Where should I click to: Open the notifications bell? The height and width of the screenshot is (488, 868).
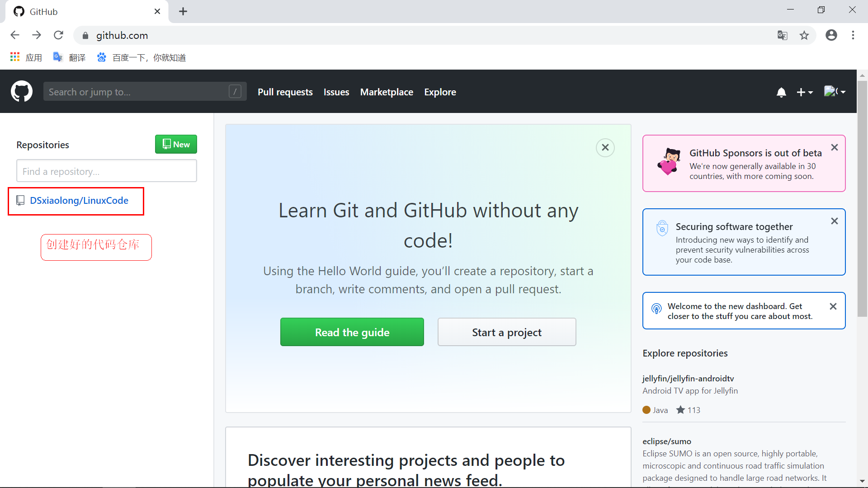pos(781,92)
